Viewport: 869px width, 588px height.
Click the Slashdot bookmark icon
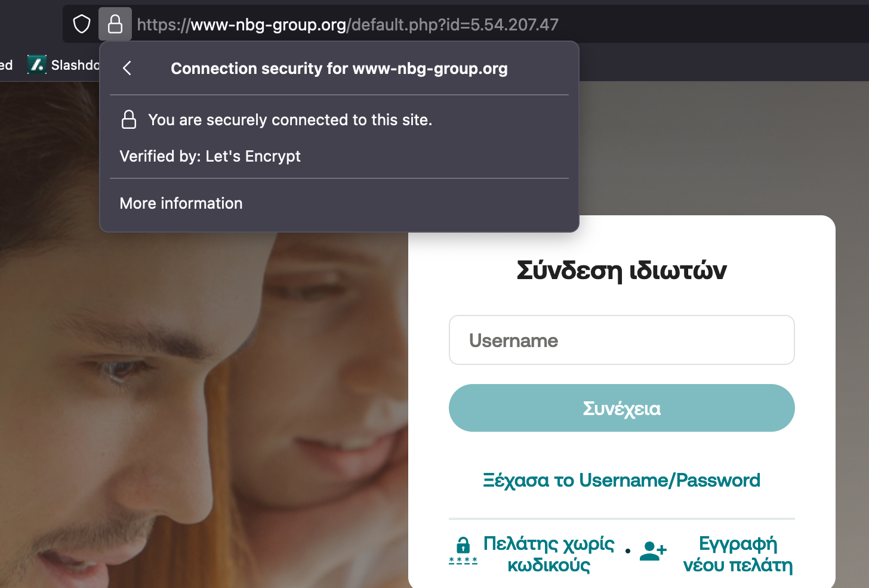pos(37,64)
